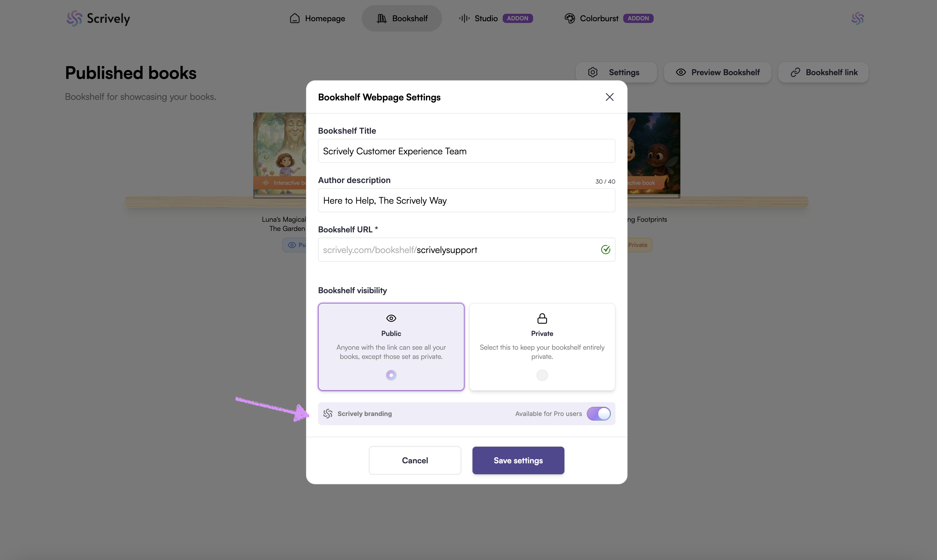Click the Scrively logo in header
Viewport: 937px width, 560px height.
[98, 18]
